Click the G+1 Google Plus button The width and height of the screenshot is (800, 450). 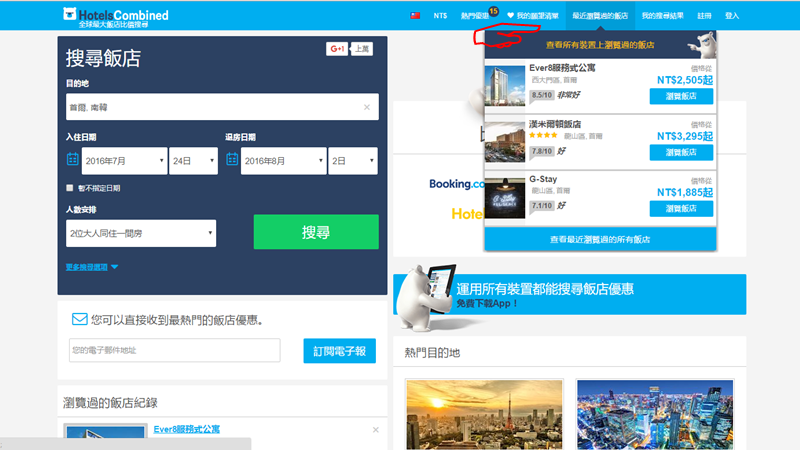coord(337,49)
